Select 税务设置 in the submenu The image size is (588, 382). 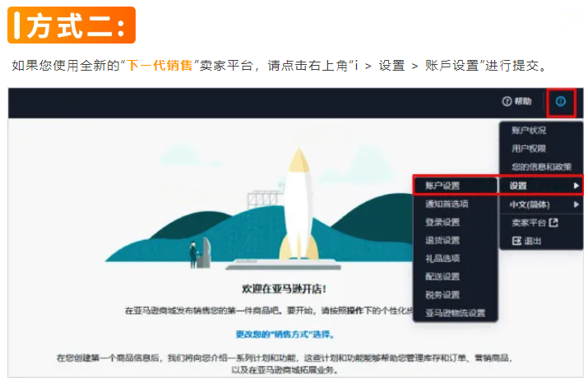pos(442,295)
